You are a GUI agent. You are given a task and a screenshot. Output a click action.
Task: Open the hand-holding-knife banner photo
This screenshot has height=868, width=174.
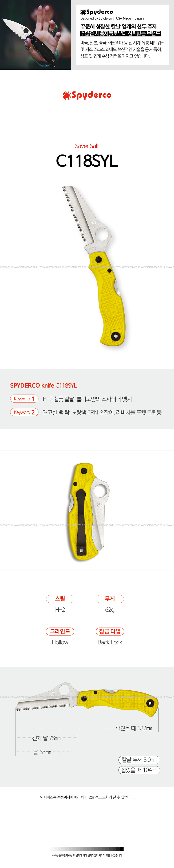click(x=35, y=35)
